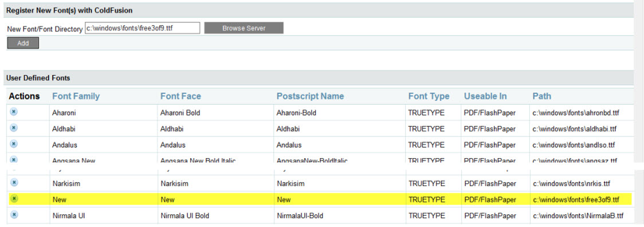Image resolution: width=644 pixels, height=227 pixels.
Task: Sort by the Font Face column header
Action: (x=180, y=96)
